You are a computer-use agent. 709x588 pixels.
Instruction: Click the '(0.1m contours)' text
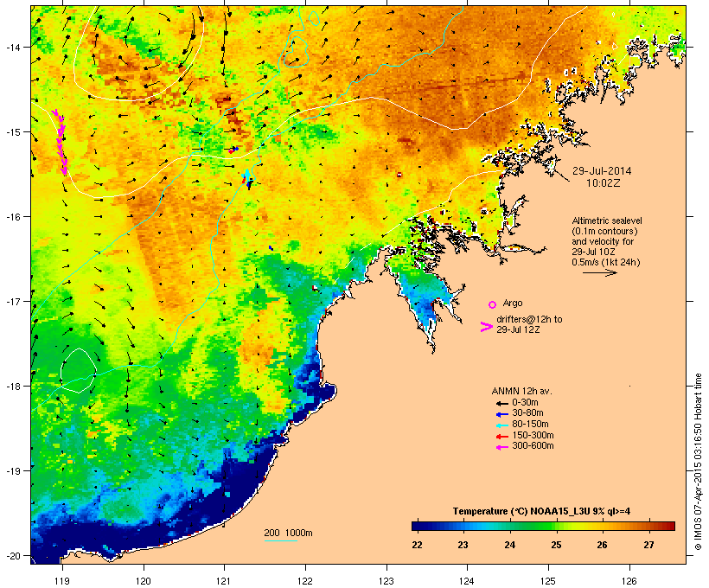pos(604,231)
